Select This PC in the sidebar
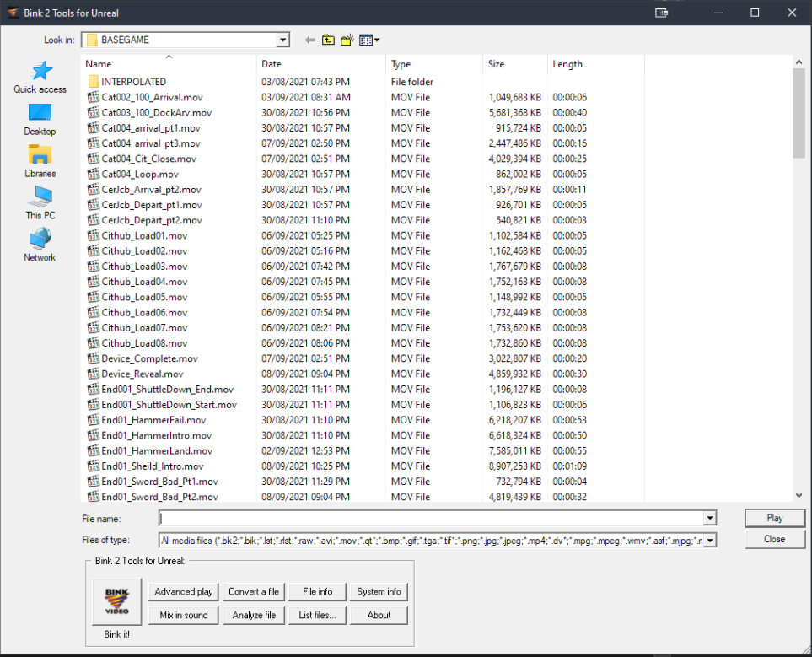 pos(40,203)
